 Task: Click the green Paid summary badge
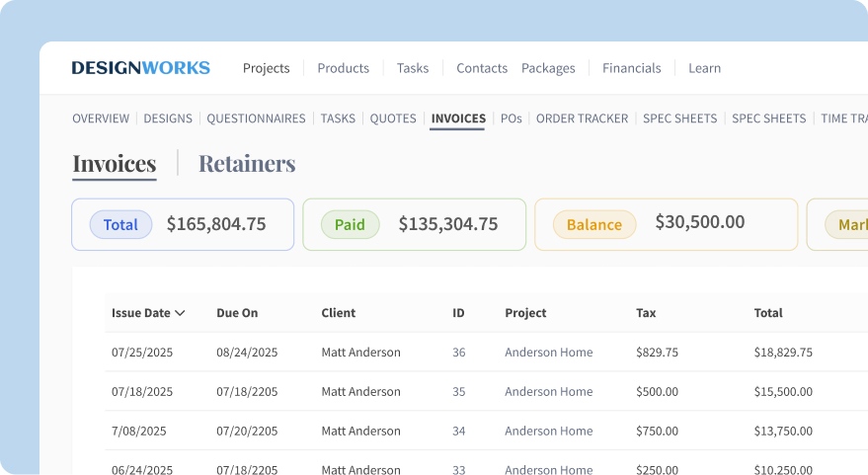point(350,224)
